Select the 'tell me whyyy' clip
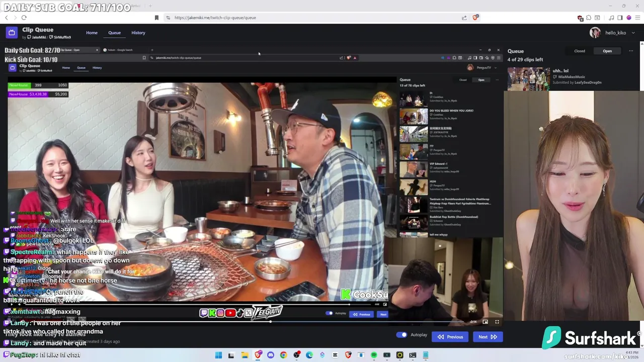This screenshot has height=362, width=644. [438, 235]
